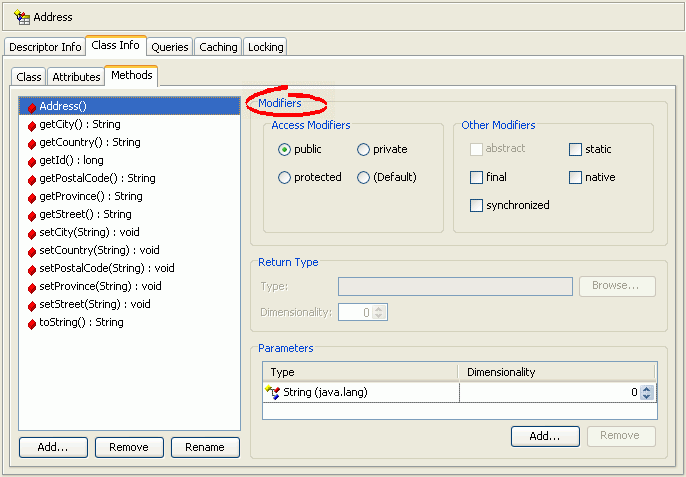Click the parameter dimensionality value 0
The width and height of the screenshot is (686, 477).
tap(634, 392)
